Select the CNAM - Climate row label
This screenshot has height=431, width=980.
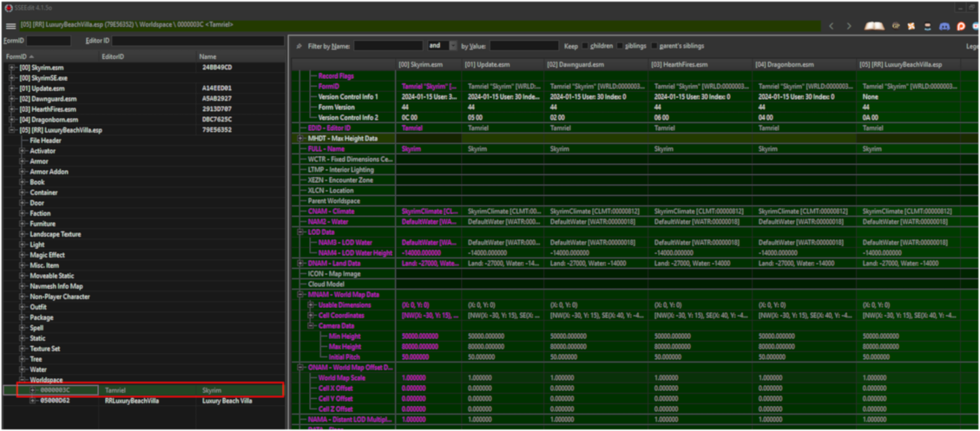pyautogui.click(x=332, y=211)
